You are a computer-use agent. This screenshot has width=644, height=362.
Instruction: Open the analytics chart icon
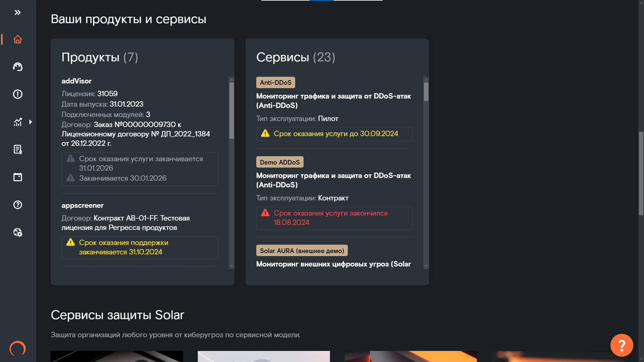18,122
